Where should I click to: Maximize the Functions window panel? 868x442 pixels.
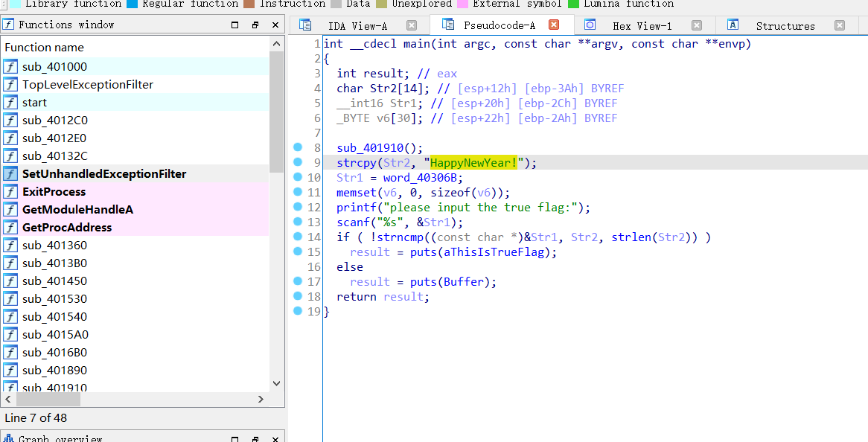click(235, 25)
